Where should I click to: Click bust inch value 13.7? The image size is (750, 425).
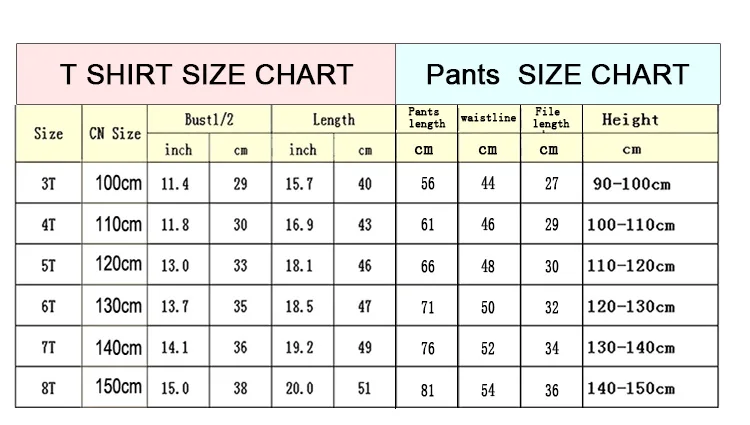175,306
